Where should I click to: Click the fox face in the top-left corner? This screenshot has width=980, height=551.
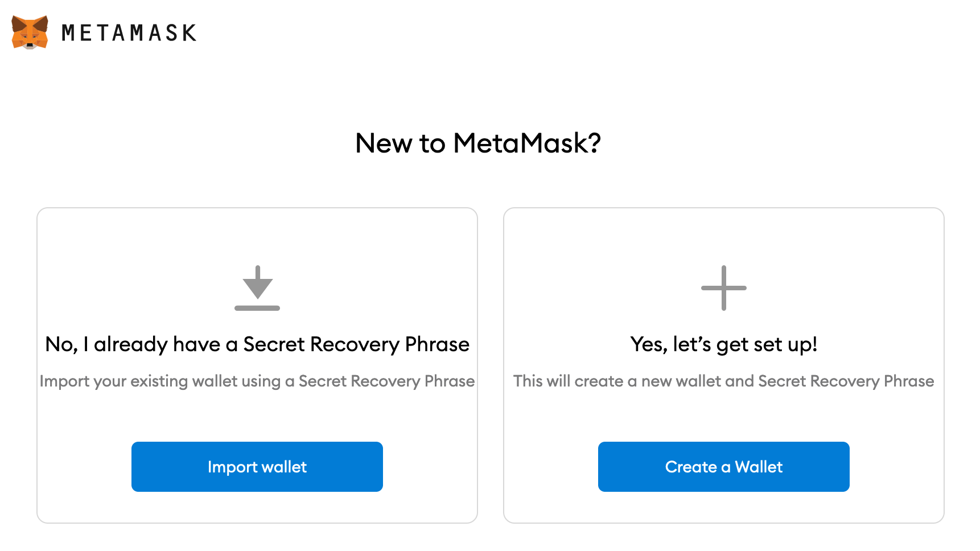click(x=29, y=33)
